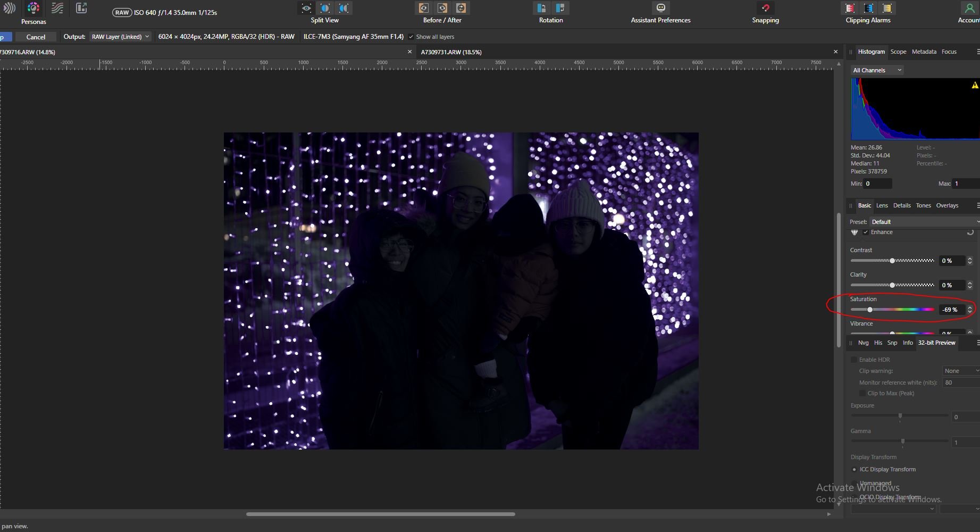Open the Preset Default dropdown

click(924, 222)
